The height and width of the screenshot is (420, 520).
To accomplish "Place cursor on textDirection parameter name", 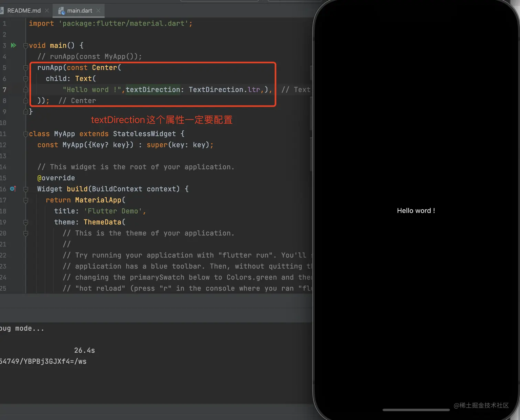I will tap(153, 90).
